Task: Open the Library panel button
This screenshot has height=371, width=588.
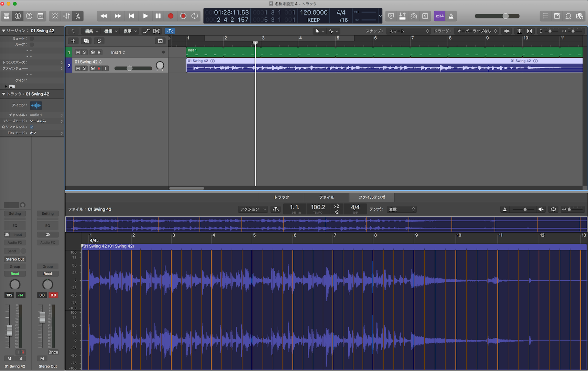Action: point(6,16)
